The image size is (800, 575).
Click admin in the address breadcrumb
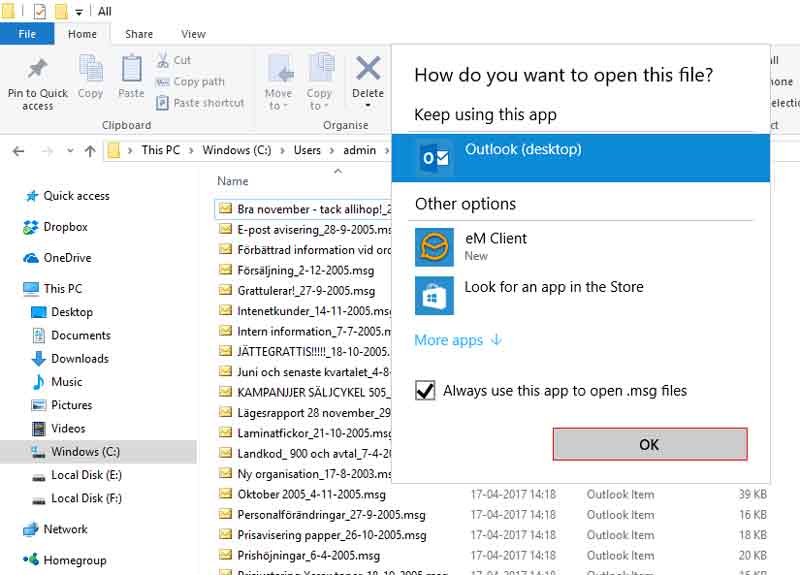tap(360, 151)
